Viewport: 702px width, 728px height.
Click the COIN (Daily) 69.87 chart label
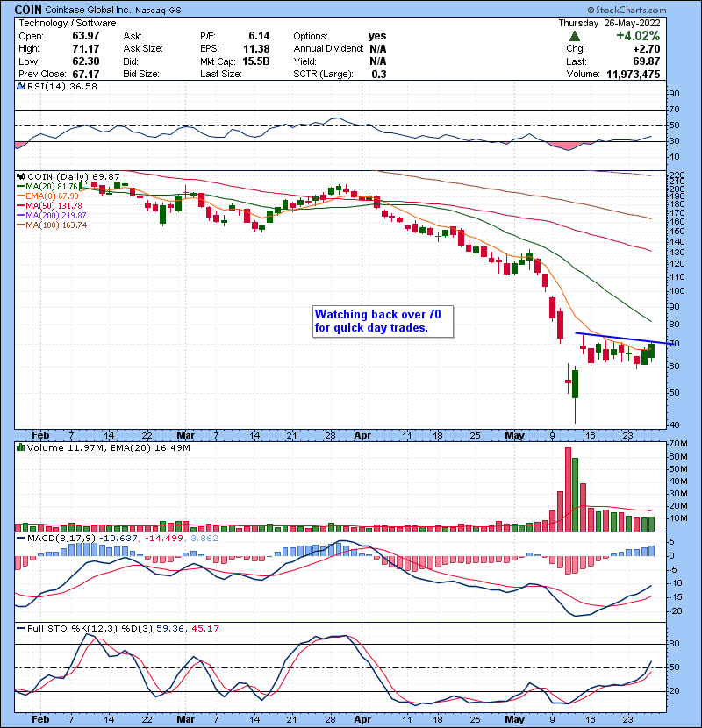pyautogui.click(x=74, y=176)
